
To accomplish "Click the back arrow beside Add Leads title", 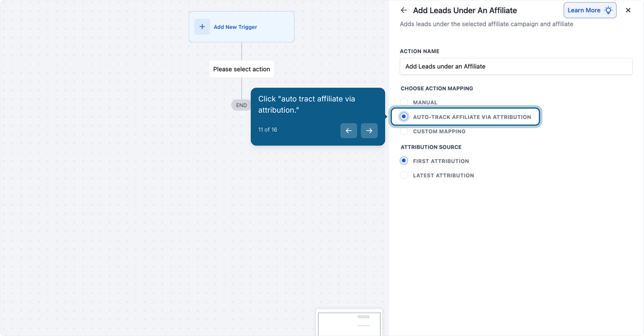I will pyautogui.click(x=404, y=10).
